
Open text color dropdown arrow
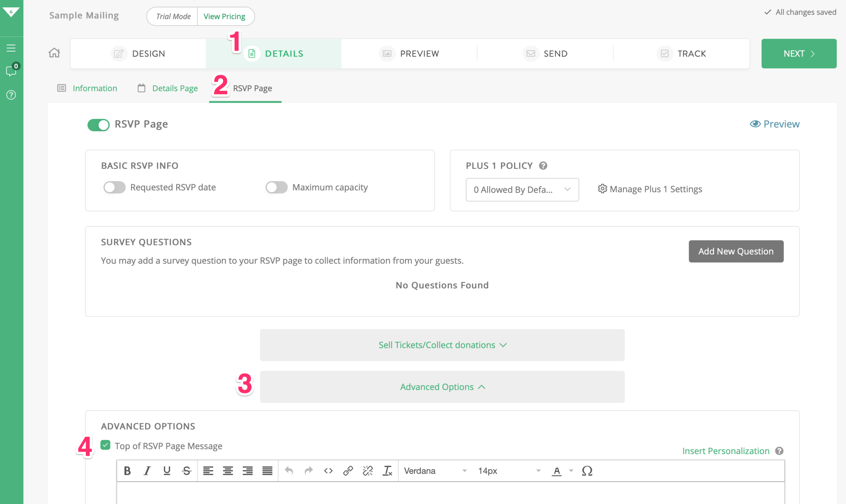pos(571,471)
